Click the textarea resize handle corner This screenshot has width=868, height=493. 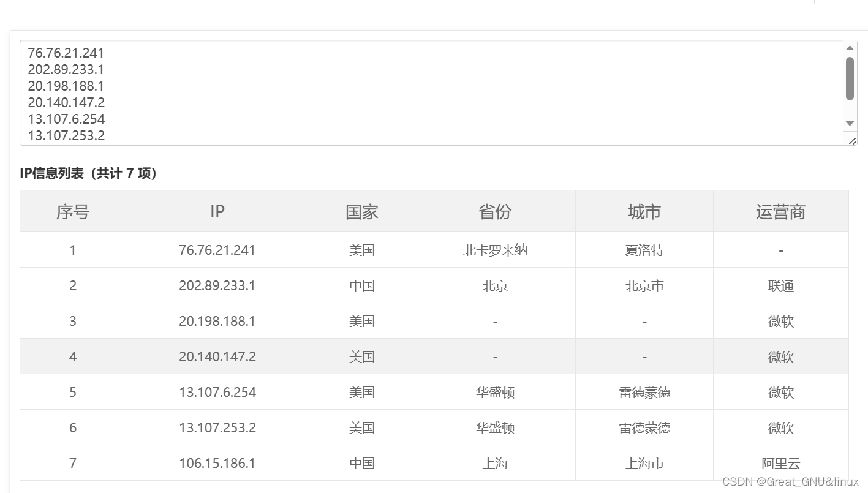pos(851,140)
